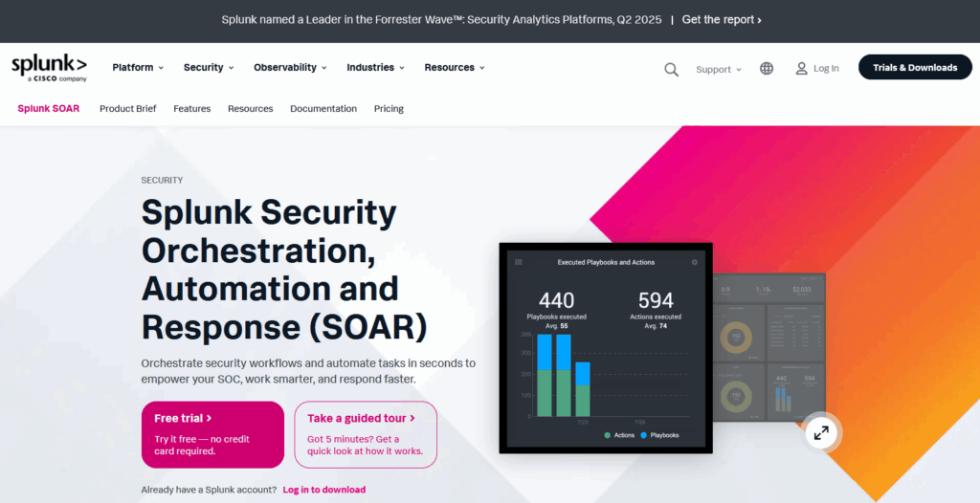Expand the Platform dropdown menu
The image size is (980, 503).
click(x=138, y=68)
